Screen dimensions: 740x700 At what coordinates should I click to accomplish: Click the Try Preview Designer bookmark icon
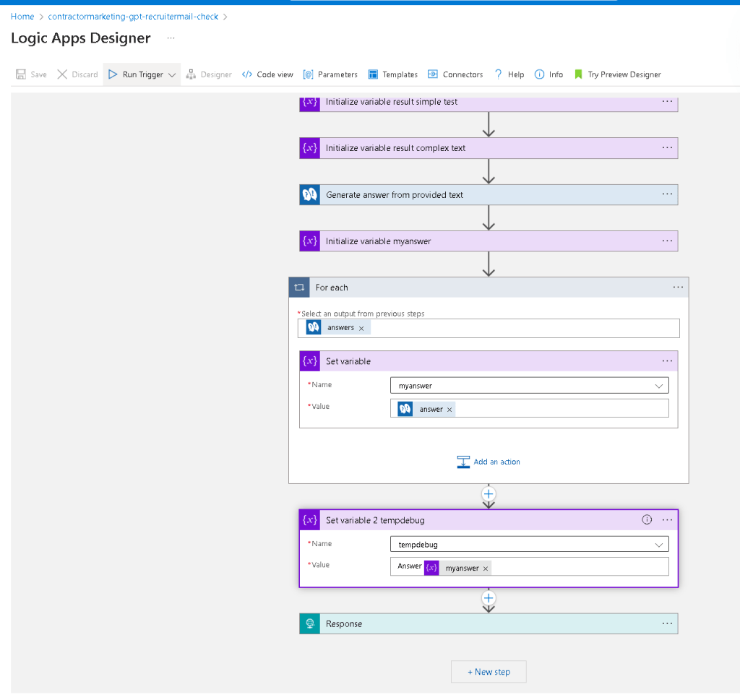(x=578, y=74)
